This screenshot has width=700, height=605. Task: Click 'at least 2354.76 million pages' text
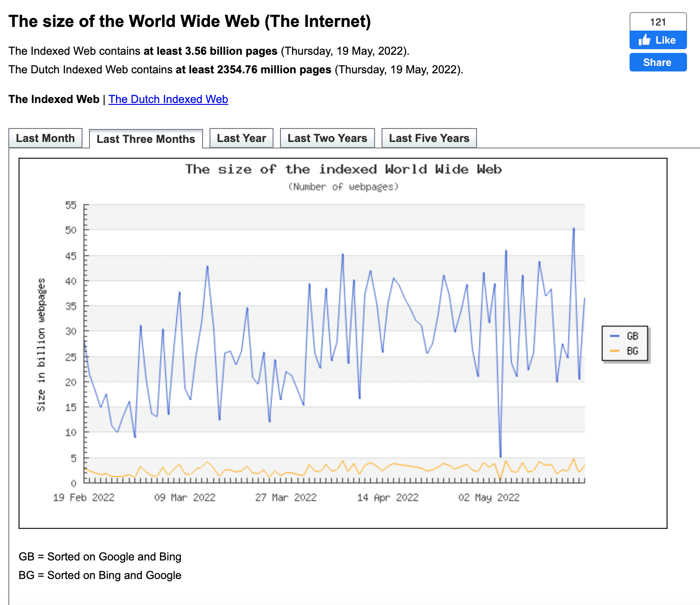(x=254, y=70)
